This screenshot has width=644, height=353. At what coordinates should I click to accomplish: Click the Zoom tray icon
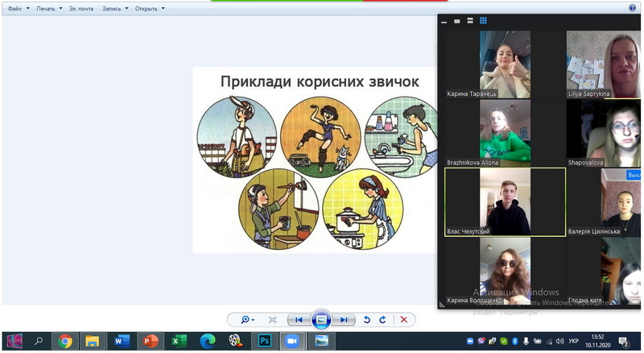[470, 341]
